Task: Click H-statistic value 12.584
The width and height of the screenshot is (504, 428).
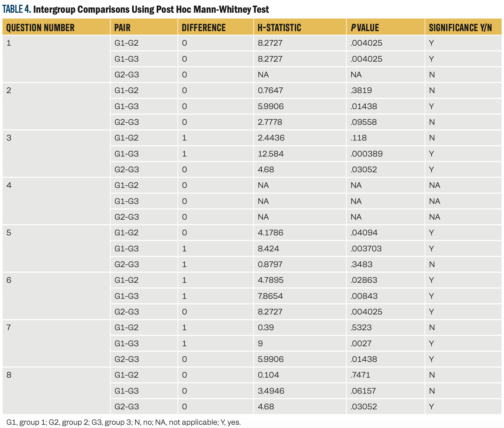Action: point(271,154)
